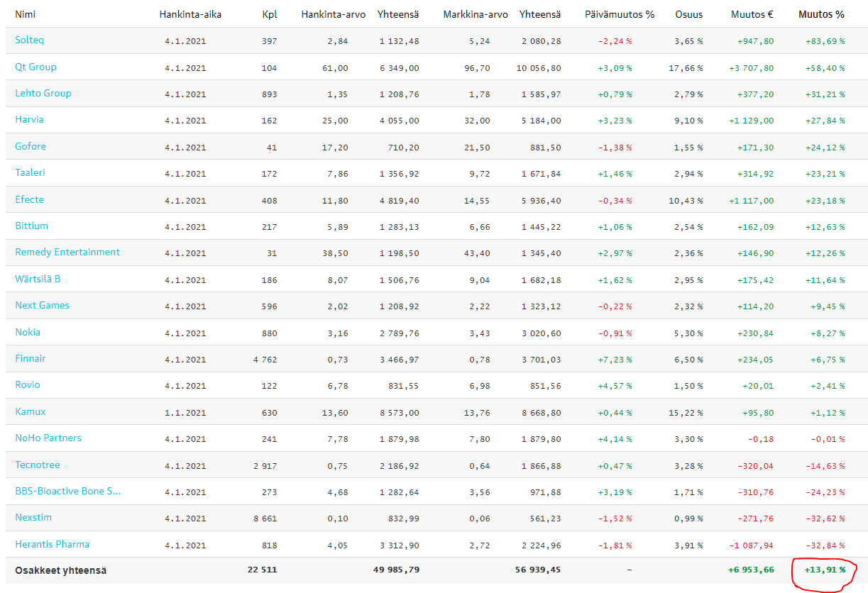Select total purchase value 49 985,79
Image resolution: width=868 pixels, height=593 pixels.
pyautogui.click(x=396, y=570)
